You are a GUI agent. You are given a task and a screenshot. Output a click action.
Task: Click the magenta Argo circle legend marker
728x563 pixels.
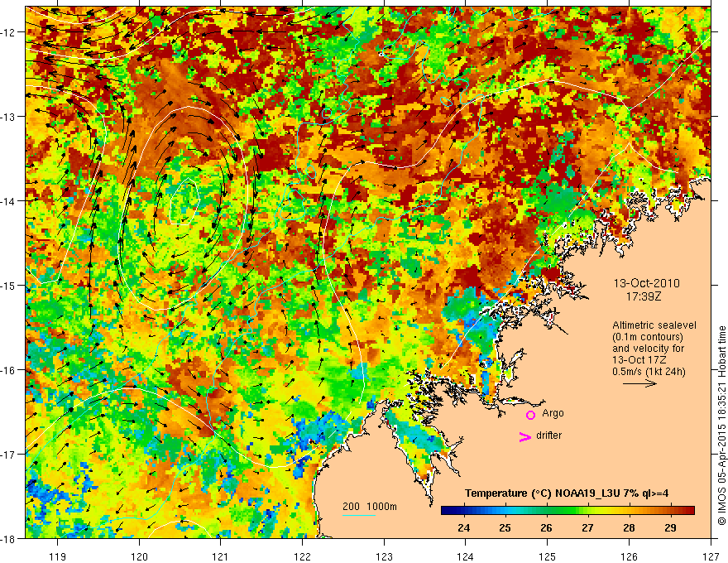530,415
